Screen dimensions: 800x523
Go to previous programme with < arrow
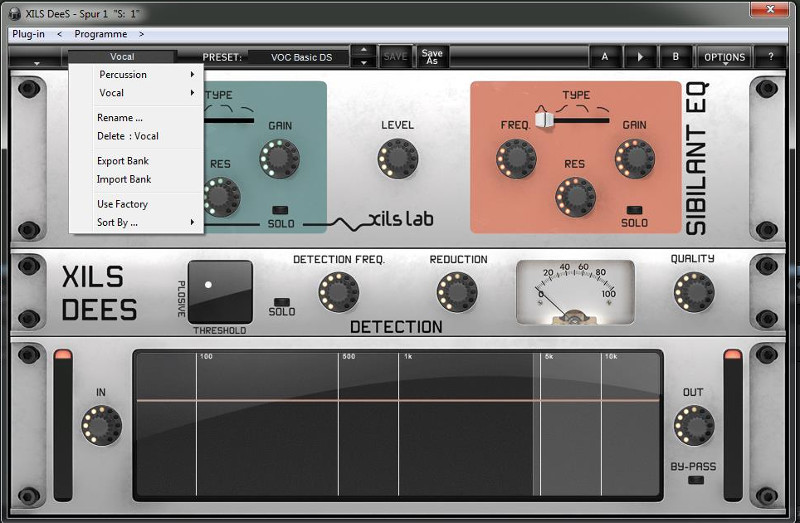[60, 34]
